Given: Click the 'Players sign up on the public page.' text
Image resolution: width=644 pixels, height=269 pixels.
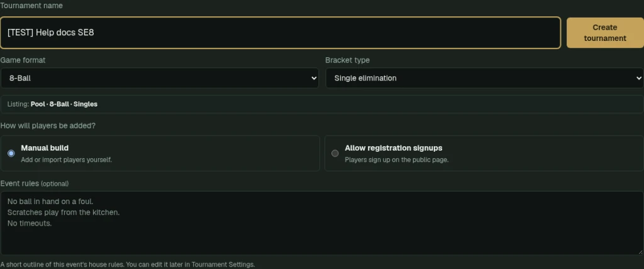Looking at the screenshot, I should click(x=396, y=159).
